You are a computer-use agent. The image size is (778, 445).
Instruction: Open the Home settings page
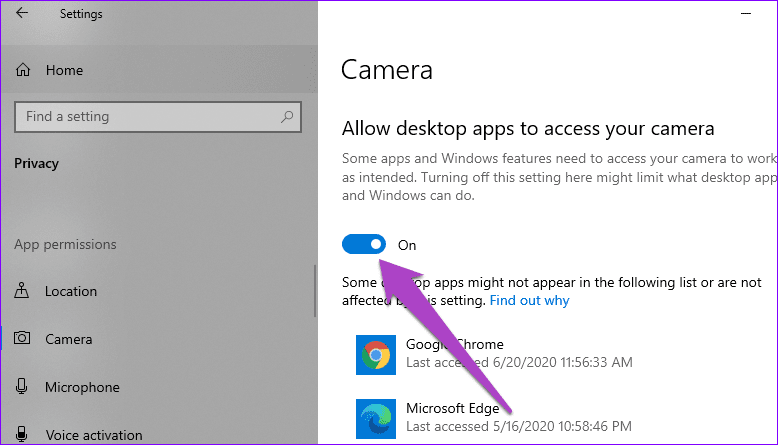click(159, 70)
